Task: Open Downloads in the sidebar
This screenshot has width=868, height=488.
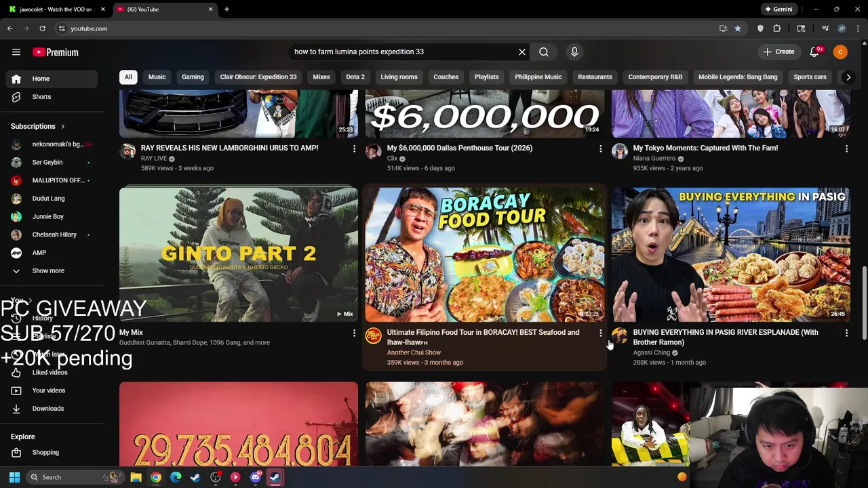Action: [x=52, y=409]
